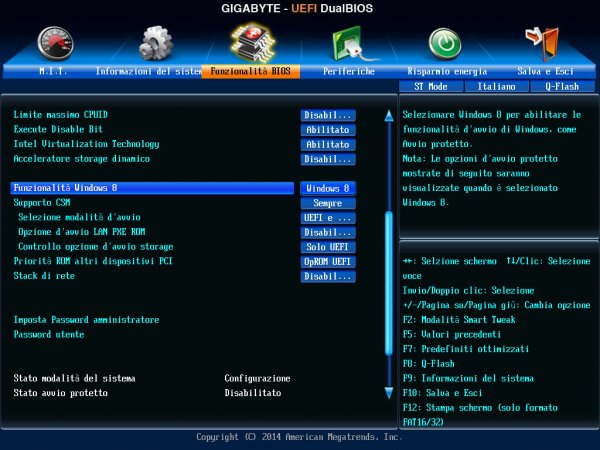This screenshot has height=450, width=600.
Task: Click the ST Mode button
Action: coord(431,86)
